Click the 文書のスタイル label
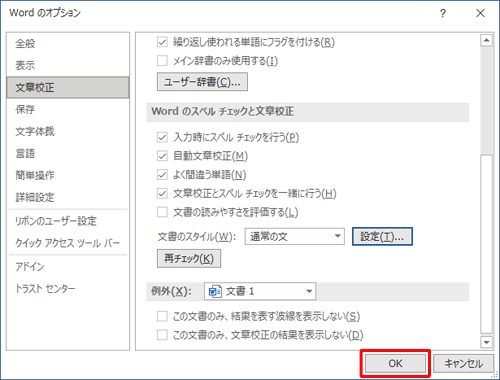 (197, 237)
